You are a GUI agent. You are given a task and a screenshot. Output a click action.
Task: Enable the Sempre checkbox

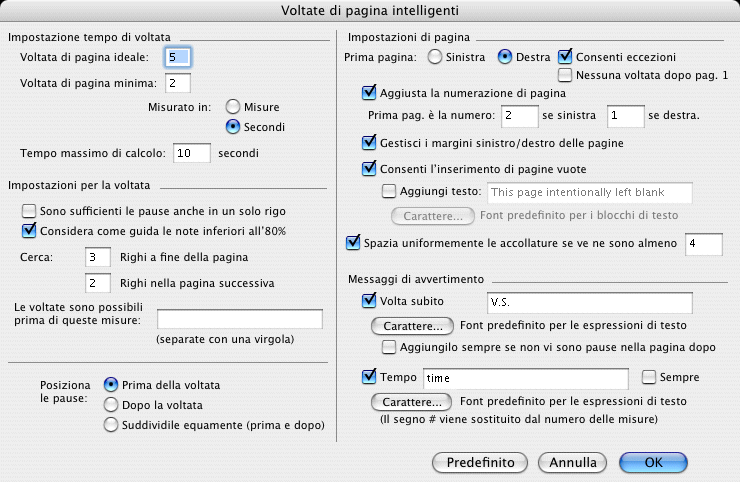pos(649,378)
